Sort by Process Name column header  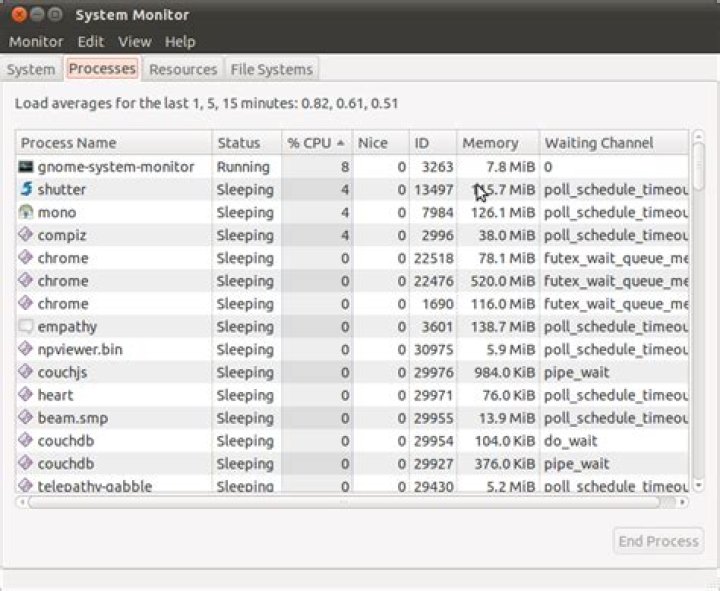[114, 143]
